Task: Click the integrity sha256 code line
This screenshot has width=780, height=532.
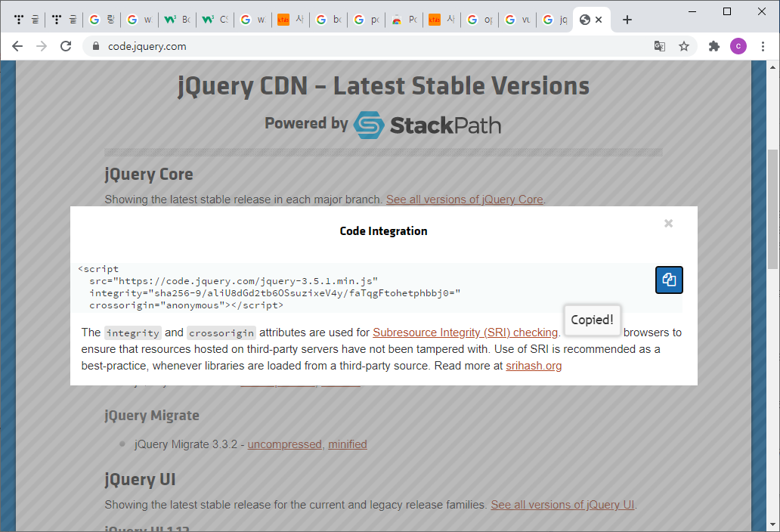Action: (274, 293)
